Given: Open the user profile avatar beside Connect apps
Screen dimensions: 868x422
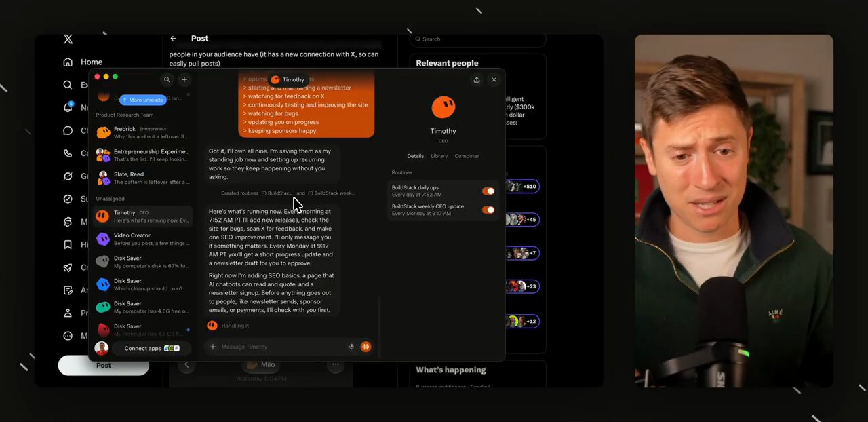Looking at the screenshot, I should tap(101, 348).
